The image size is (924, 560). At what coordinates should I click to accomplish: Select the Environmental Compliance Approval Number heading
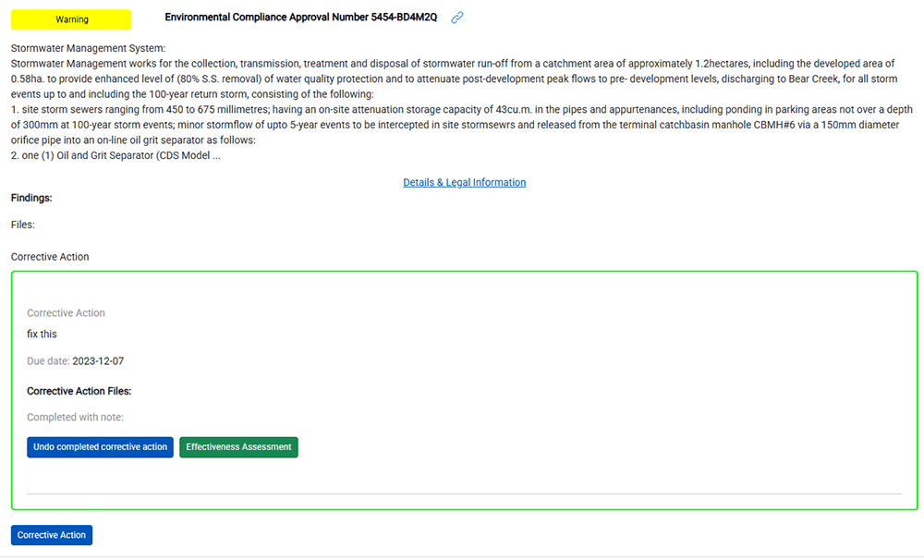coord(300,17)
